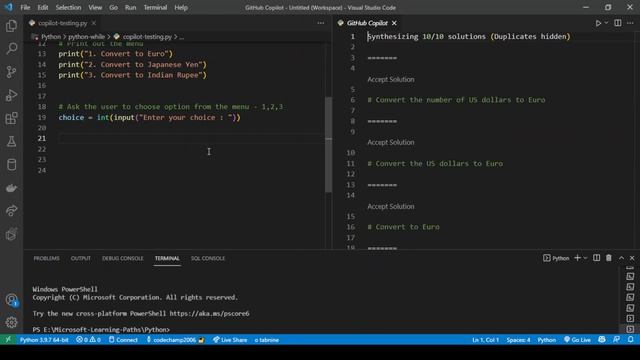This screenshot has width=640, height=360.
Task: Run the code with the play button
Action: point(598,23)
